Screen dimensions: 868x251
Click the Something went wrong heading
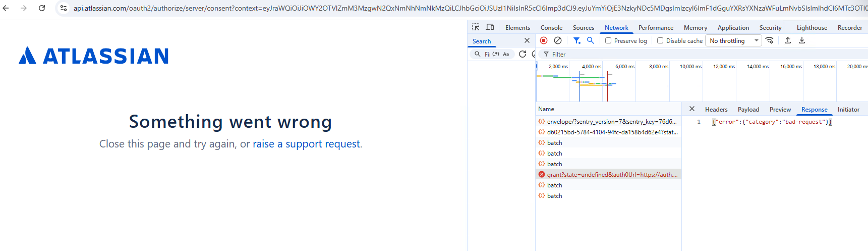[x=230, y=122]
